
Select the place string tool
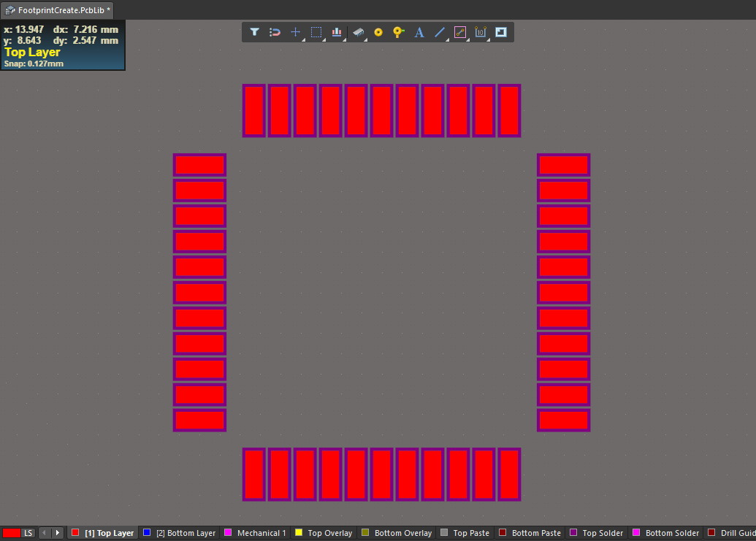[x=419, y=32]
